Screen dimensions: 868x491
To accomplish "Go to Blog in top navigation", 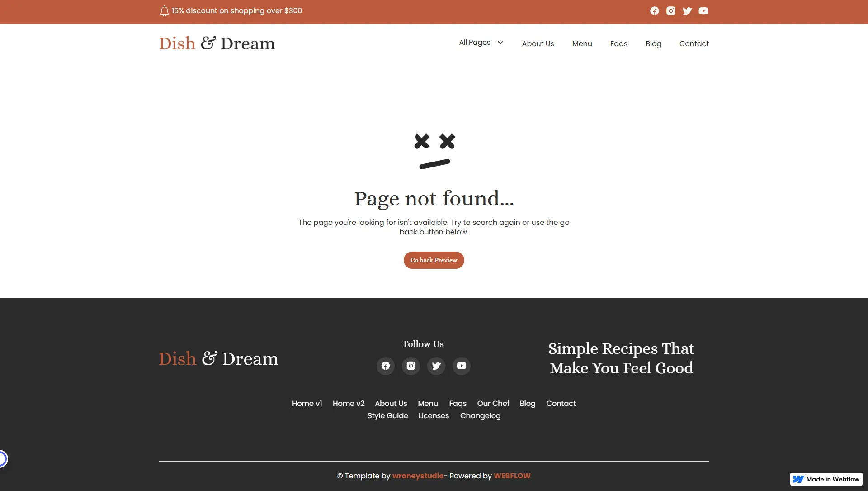I will 653,43.
